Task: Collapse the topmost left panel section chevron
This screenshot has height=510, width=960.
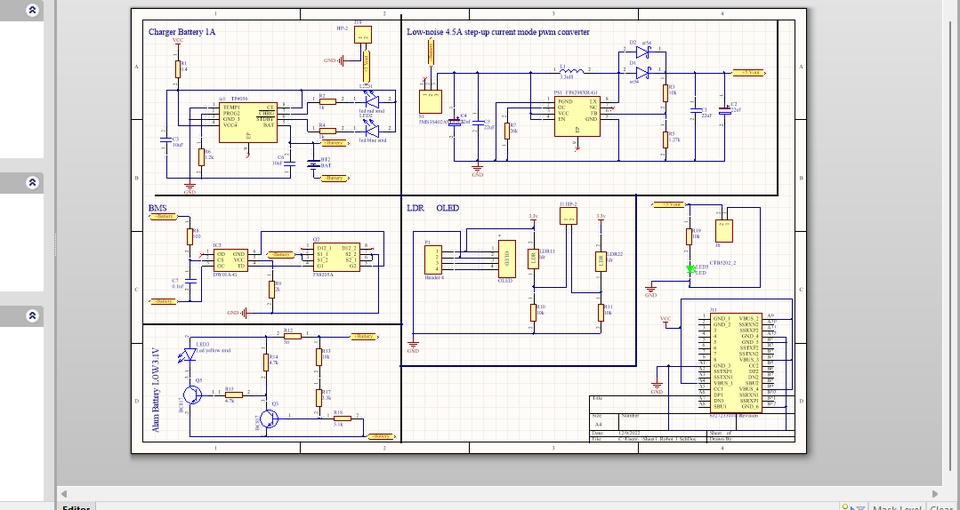Action: [32, 10]
